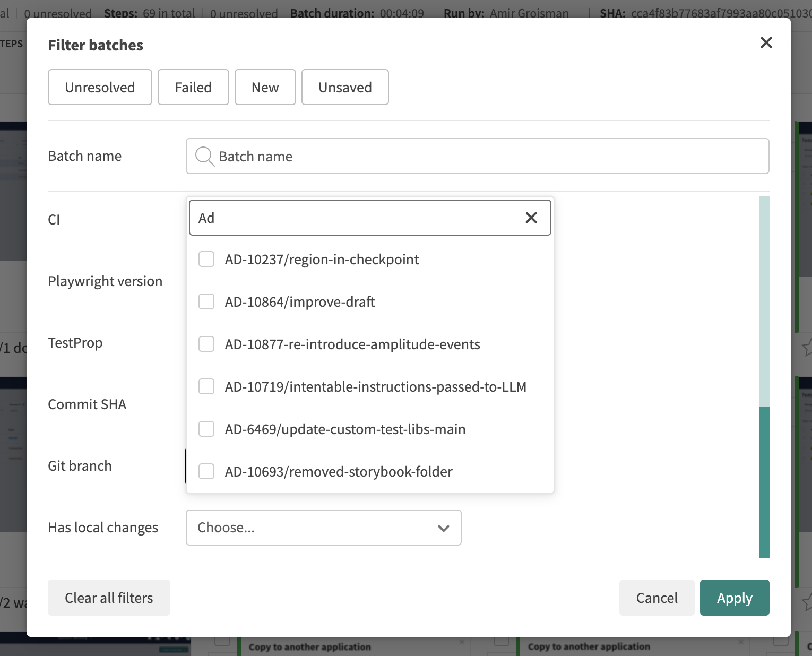The height and width of the screenshot is (656, 812).
Task: Open the Has local changes dropdown
Action: (x=323, y=528)
